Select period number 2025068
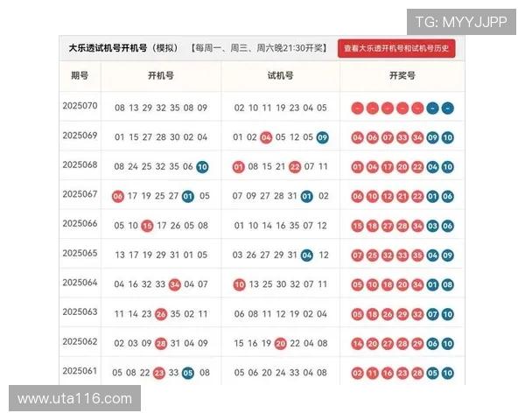 (80, 164)
